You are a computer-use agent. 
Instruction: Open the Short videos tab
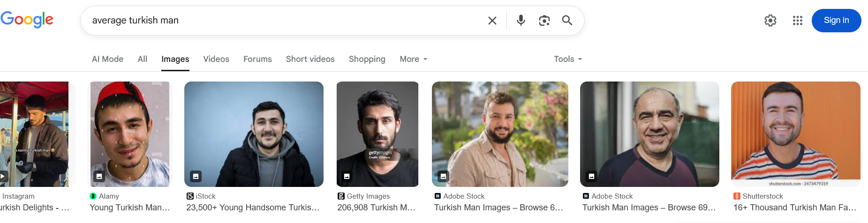point(310,59)
